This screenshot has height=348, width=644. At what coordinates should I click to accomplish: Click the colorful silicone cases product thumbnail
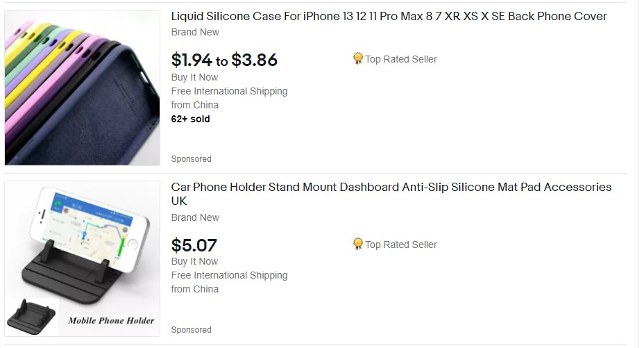click(82, 88)
